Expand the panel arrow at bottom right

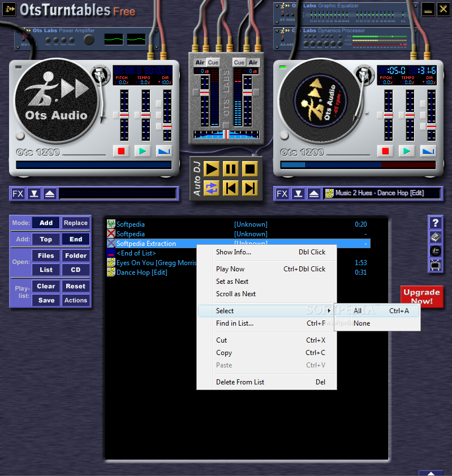(x=431, y=473)
